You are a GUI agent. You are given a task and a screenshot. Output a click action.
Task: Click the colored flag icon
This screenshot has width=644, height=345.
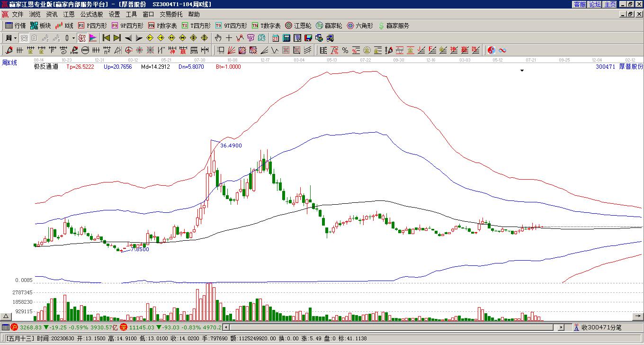click(93, 38)
